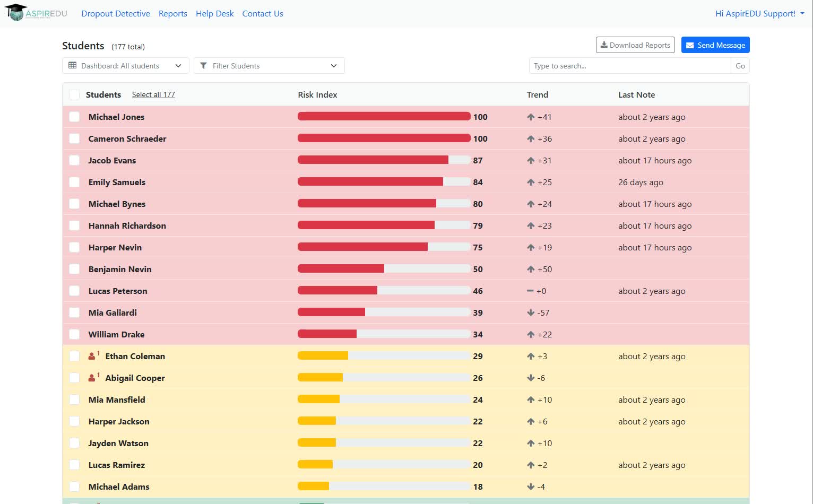Click the up arrow trend icon for Benjamin Nevin

pyautogui.click(x=531, y=269)
